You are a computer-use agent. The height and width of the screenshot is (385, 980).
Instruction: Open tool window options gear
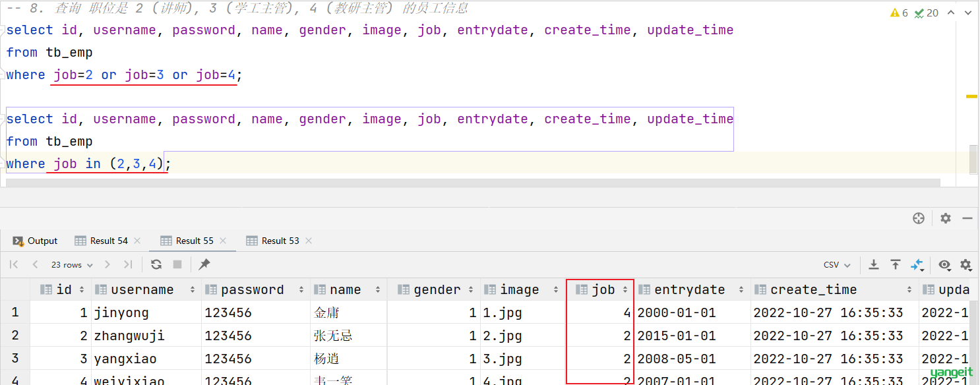[946, 218]
